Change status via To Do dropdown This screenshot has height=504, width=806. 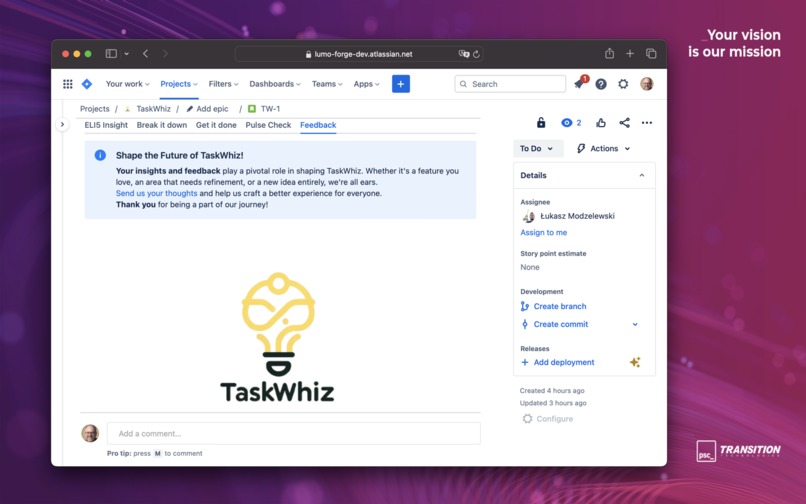(538, 148)
